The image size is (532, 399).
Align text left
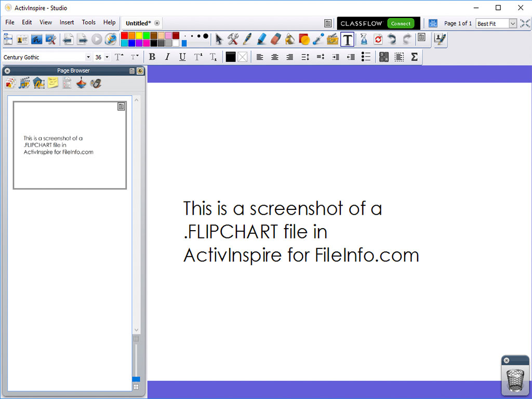tap(260, 57)
